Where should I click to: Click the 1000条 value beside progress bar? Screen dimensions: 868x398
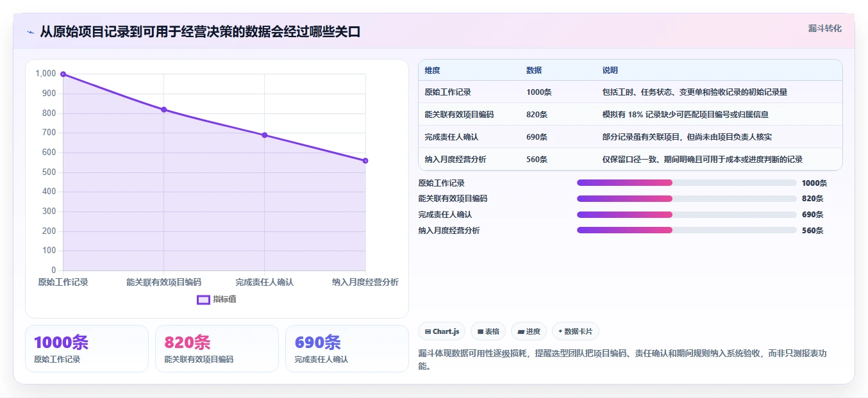(x=814, y=183)
